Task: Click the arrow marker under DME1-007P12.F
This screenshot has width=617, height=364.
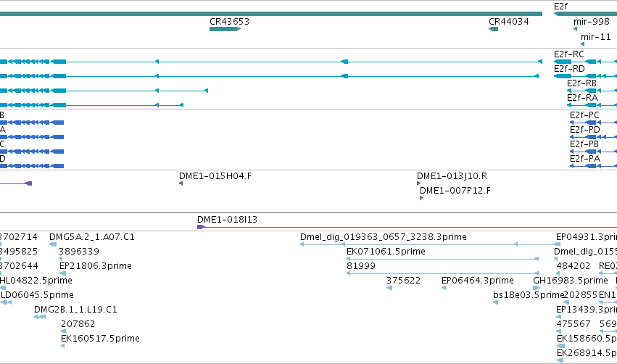Action: pyautogui.click(x=421, y=199)
